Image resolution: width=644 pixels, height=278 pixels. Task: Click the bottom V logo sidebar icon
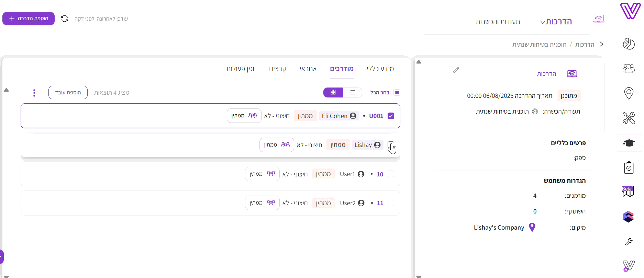[x=629, y=266]
